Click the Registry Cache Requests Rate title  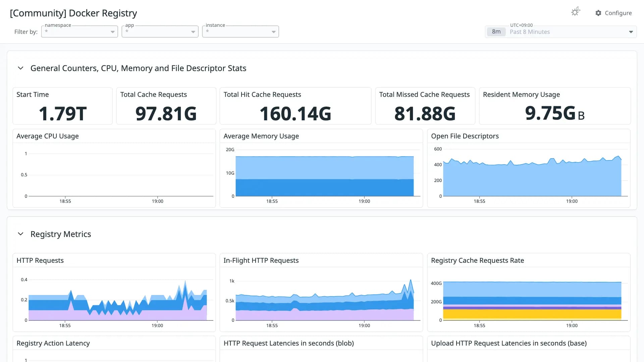point(477,260)
